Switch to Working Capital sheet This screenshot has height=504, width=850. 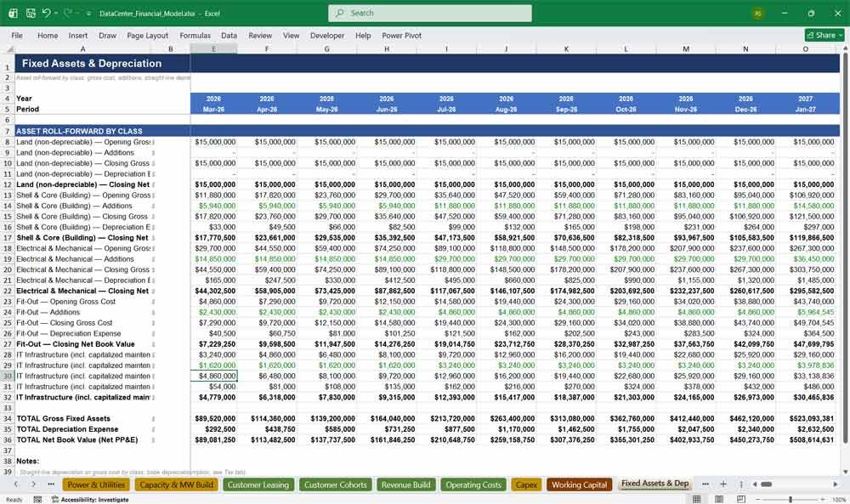point(580,484)
